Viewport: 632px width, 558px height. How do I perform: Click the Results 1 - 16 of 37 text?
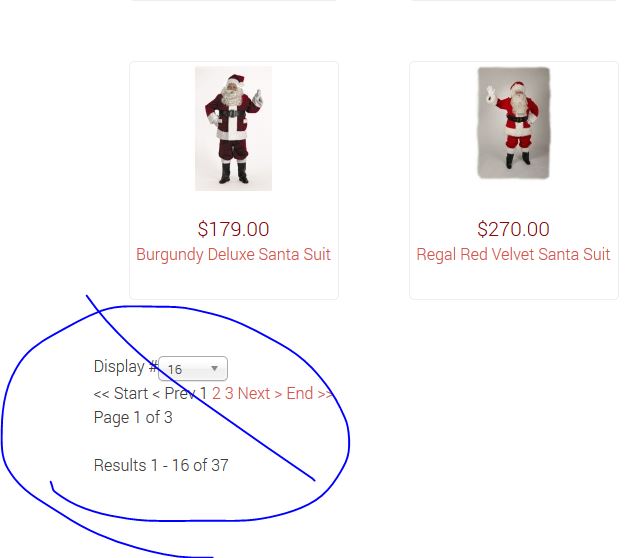(161, 465)
